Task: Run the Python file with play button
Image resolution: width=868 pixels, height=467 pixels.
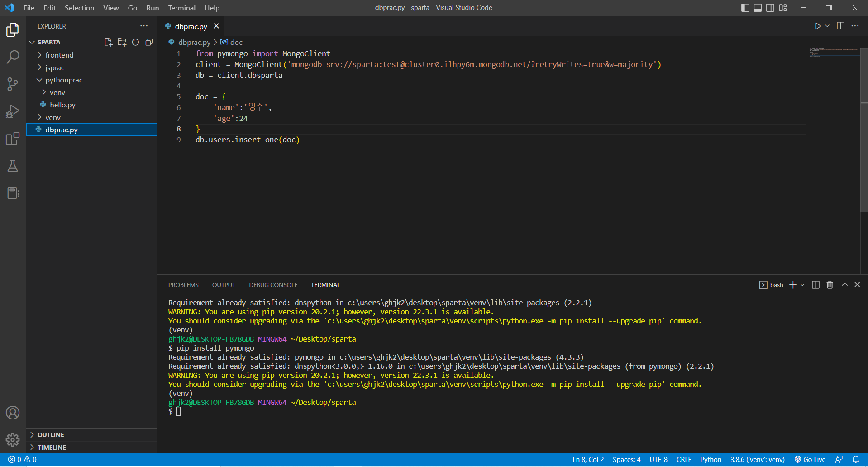Action: click(817, 26)
